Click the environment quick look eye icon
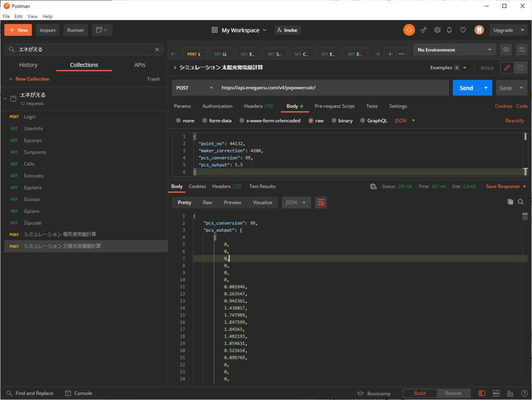The image size is (532, 400). [x=506, y=50]
